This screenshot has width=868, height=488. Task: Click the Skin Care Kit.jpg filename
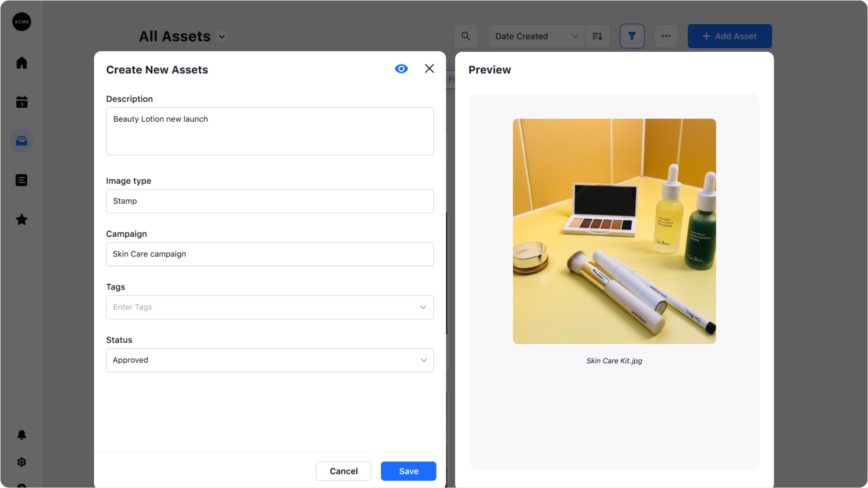click(614, 361)
